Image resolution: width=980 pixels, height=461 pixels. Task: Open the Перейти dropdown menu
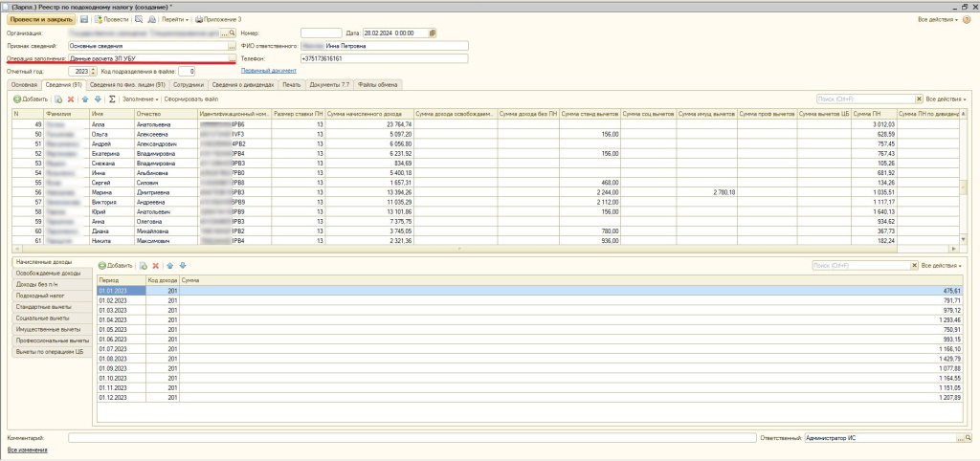175,19
